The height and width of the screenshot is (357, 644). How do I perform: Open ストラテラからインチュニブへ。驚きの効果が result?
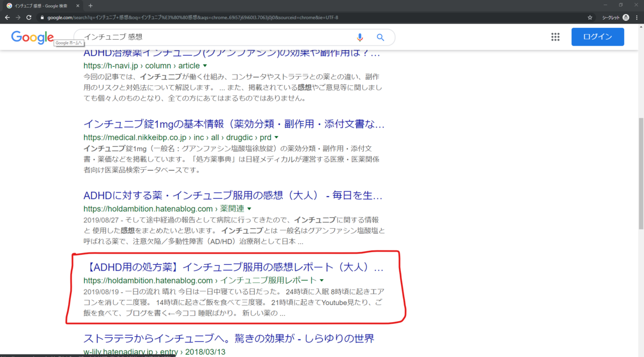pos(229,339)
